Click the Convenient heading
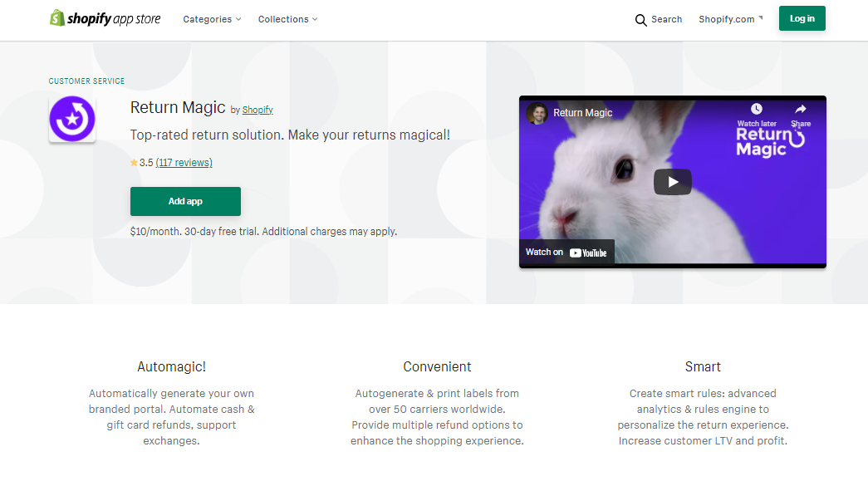 pyautogui.click(x=437, y=366)
